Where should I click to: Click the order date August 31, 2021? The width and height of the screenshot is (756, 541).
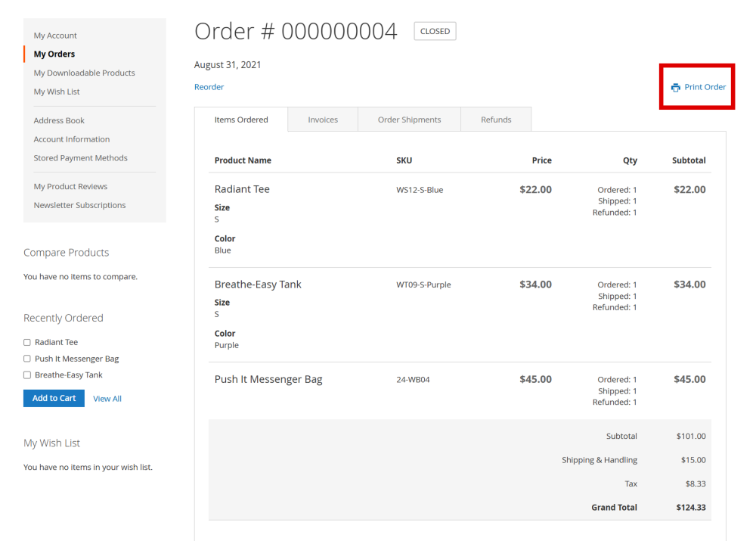tap(228, 64)
